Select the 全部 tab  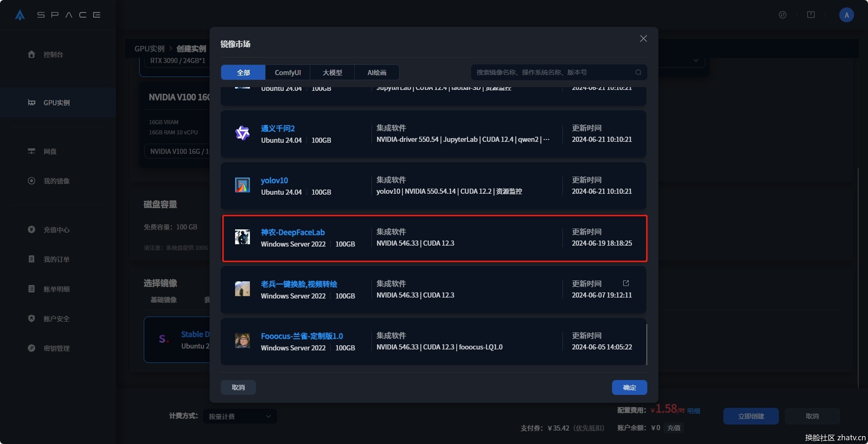pos(243,72)
